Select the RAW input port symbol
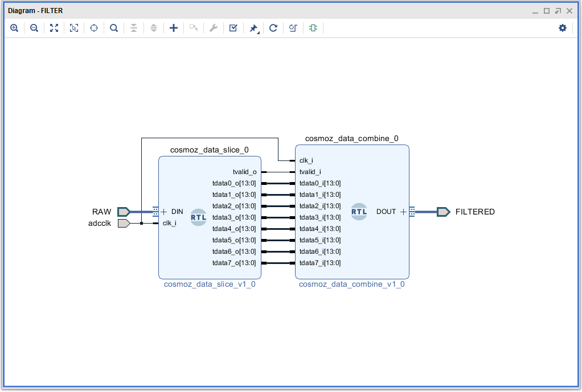 tap(124, 212)
